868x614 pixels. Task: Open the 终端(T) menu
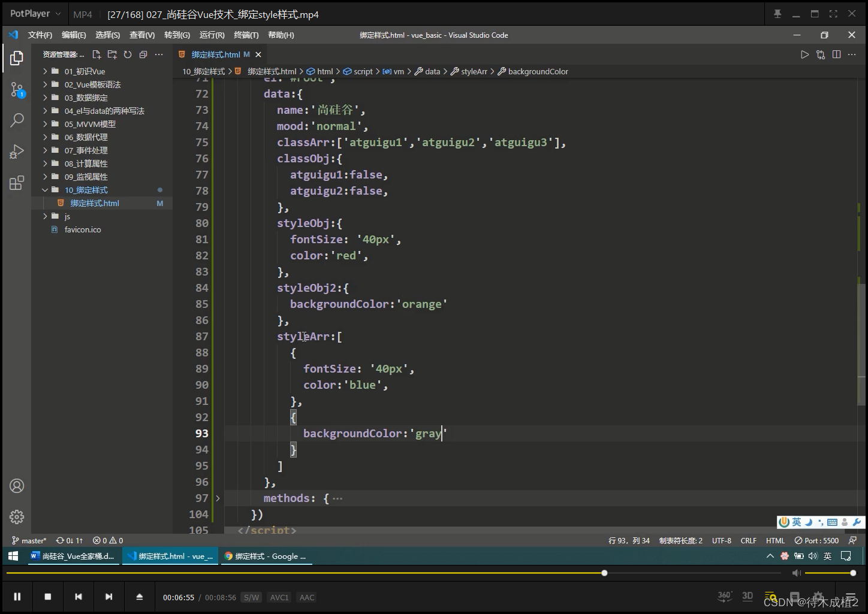pos(246,35)
